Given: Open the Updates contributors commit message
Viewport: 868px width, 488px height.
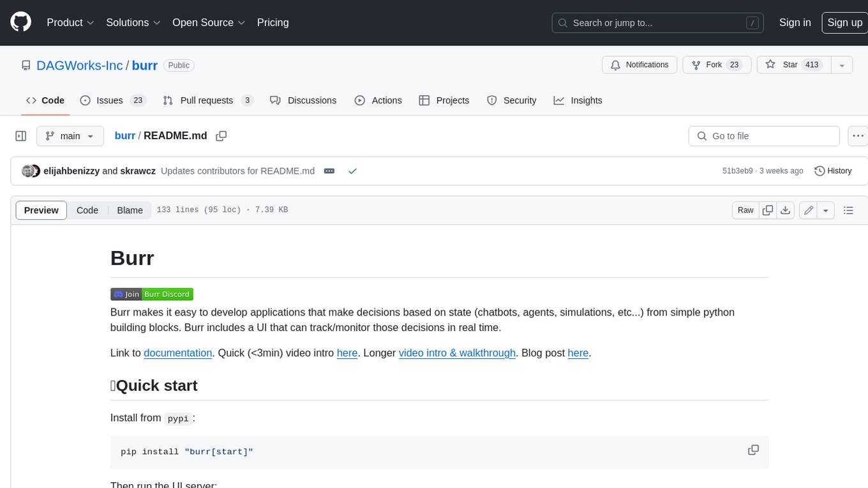Looking at the screenshot, I should 237,171.
